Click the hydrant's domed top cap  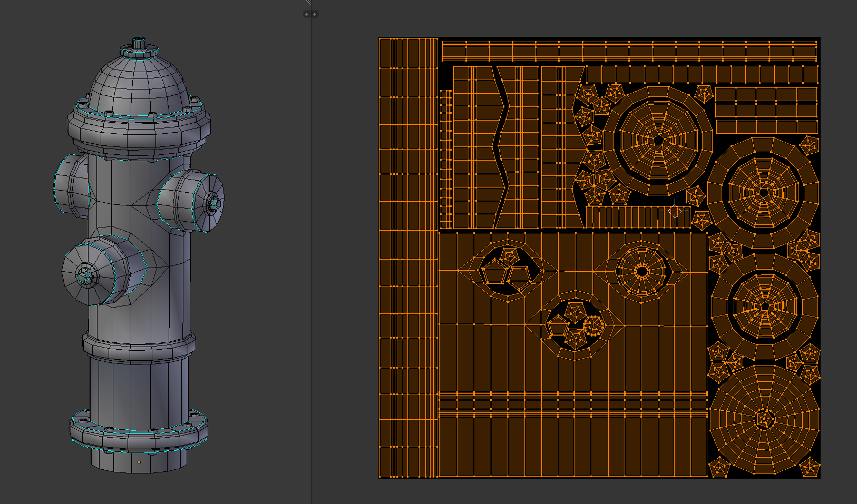[x=139, y=84]
